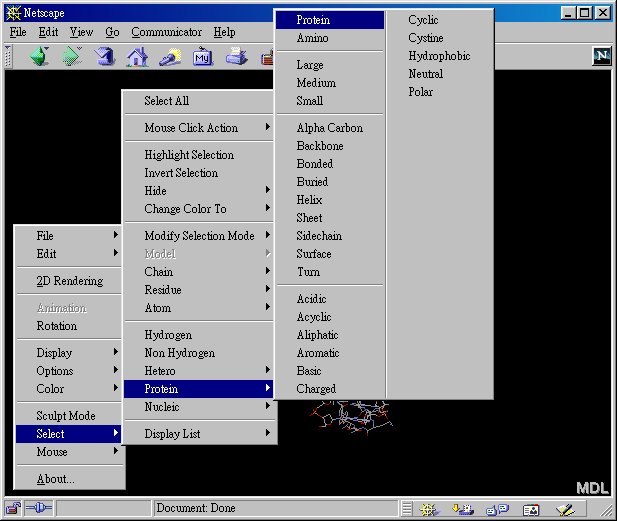Screen dimensions: 617x521
Task: Choose 2D Rendering in context menu
Action: [68, 281]
